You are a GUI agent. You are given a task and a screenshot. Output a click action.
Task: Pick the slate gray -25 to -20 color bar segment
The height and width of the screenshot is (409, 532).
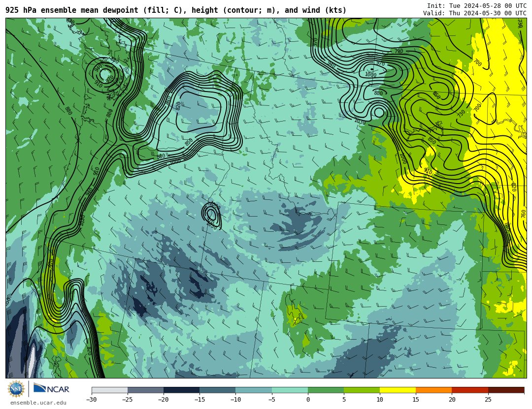145,390
